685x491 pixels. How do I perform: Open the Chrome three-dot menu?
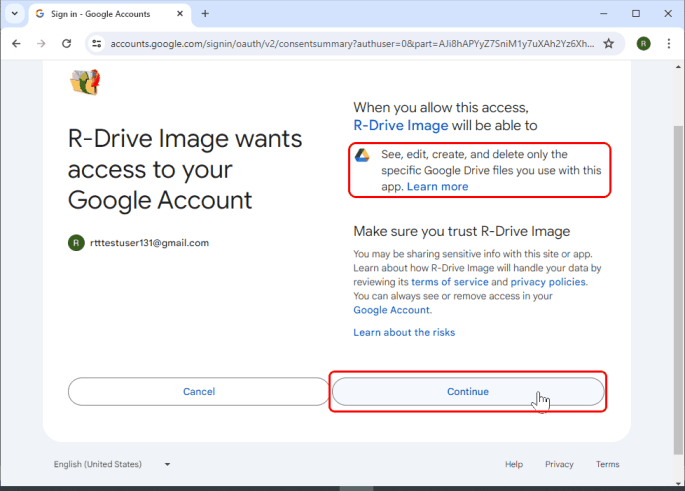click(669, 44)
